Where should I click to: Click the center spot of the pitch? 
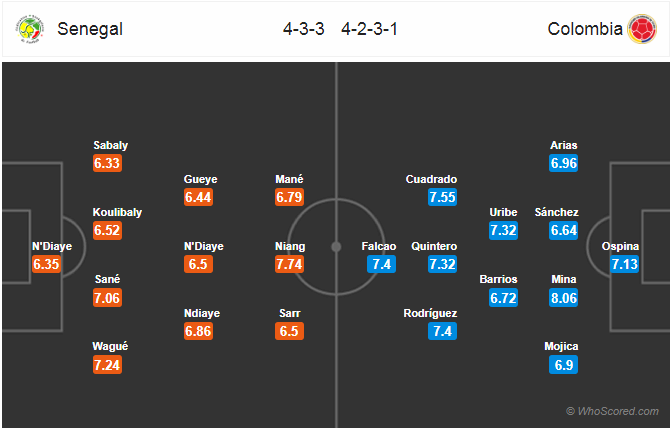(x=336, y=247)
